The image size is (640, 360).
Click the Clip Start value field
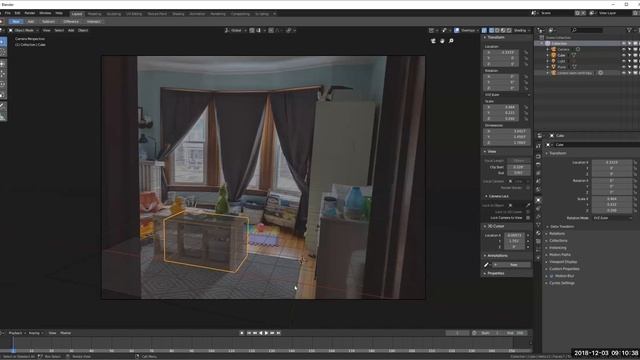(x=518, y=167)
